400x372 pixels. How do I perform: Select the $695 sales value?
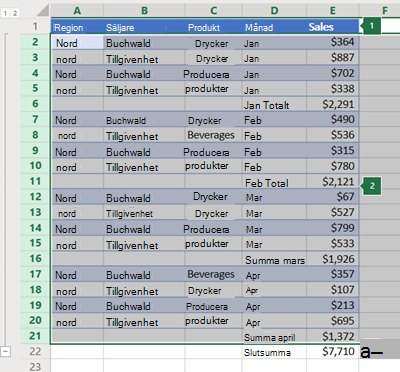[332, 321]
